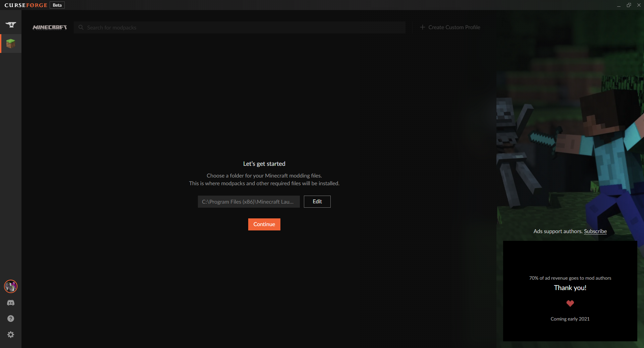Click Edit to change folder path
Screen dimensions: 644x348
click(317, 202)
